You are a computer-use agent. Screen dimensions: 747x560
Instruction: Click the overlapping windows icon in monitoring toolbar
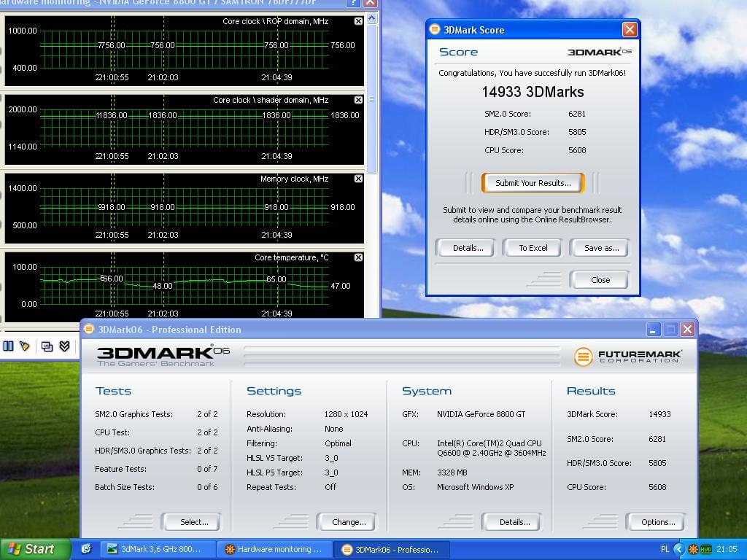click(x=47, y=346)
